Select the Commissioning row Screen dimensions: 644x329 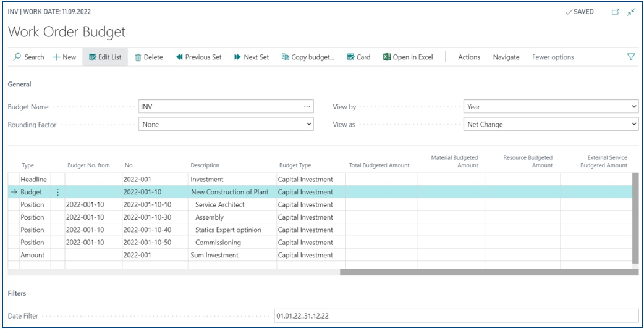320,243
